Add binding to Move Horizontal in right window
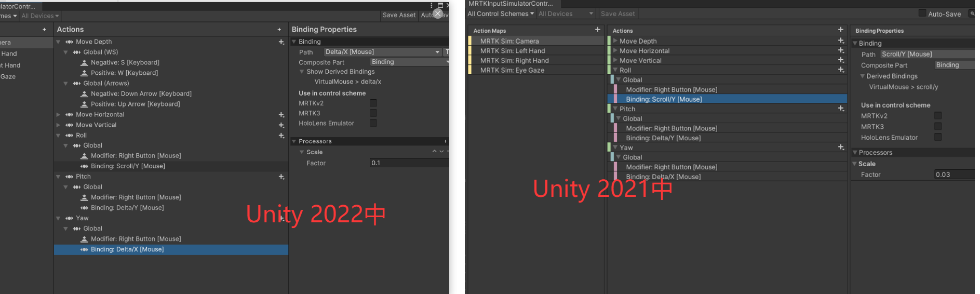Screen dimensions: 980x294 pyautogui.click(x=841, y=50)
